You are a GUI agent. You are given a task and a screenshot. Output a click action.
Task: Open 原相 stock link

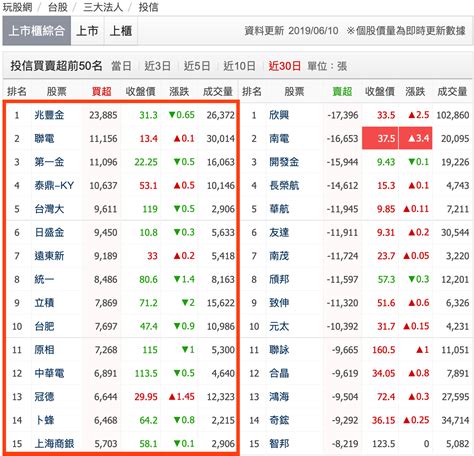(x=44, y=350)
